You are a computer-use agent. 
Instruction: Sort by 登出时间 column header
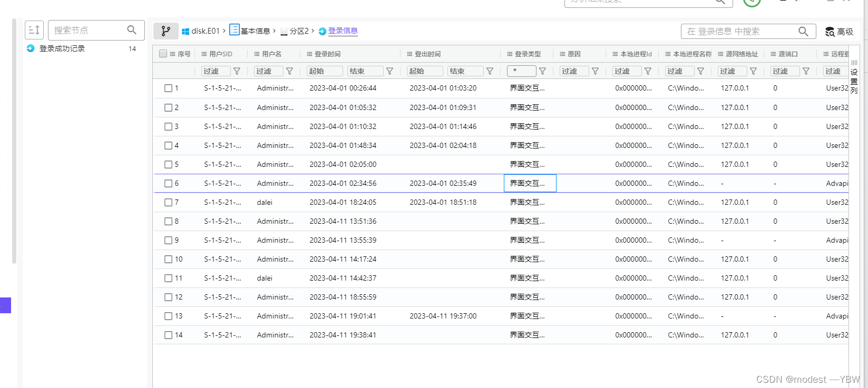[x=427, y=54]
